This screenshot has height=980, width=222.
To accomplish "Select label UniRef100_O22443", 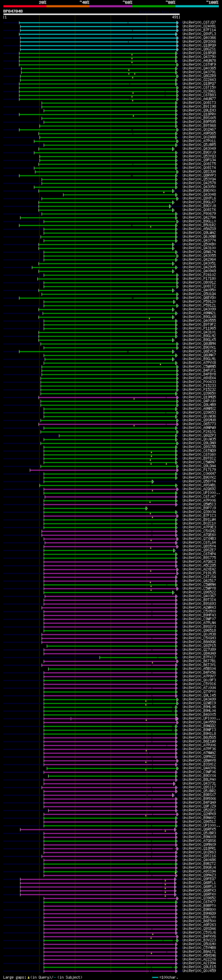I will coord(199,80).
